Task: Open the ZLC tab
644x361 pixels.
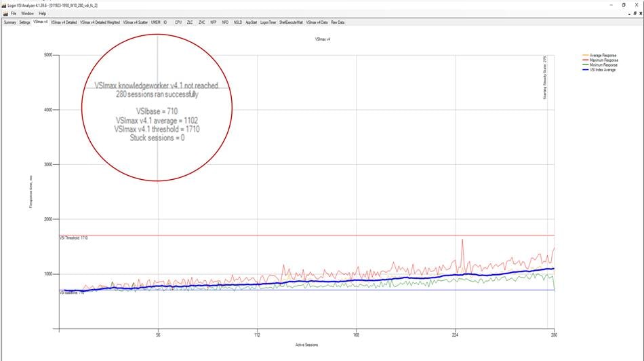Action: click(x=190, y=22)
